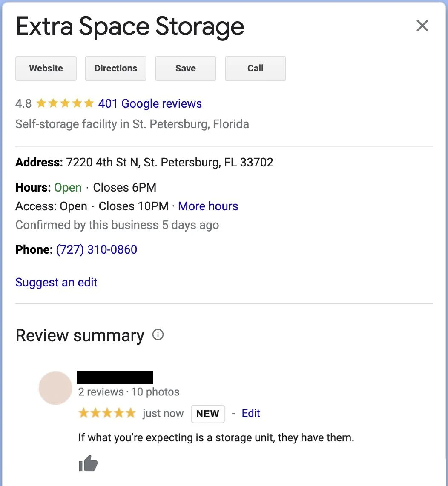Click the info icon beside Review summary
This screenshot has width=448, height=486.
click(158, 335)
